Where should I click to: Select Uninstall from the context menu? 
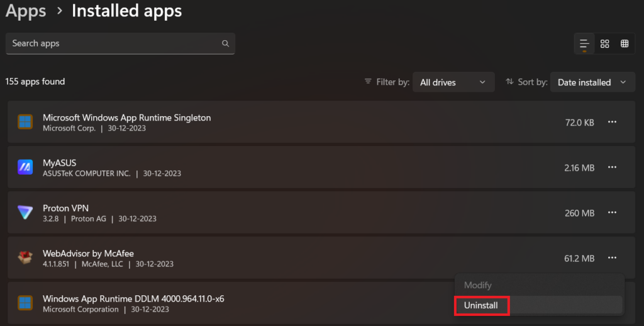[x=481, y=306]
